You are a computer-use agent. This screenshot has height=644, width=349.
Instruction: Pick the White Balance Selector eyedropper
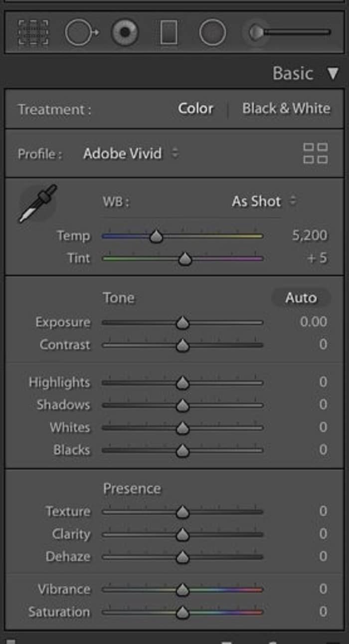(x=38, y=203)
